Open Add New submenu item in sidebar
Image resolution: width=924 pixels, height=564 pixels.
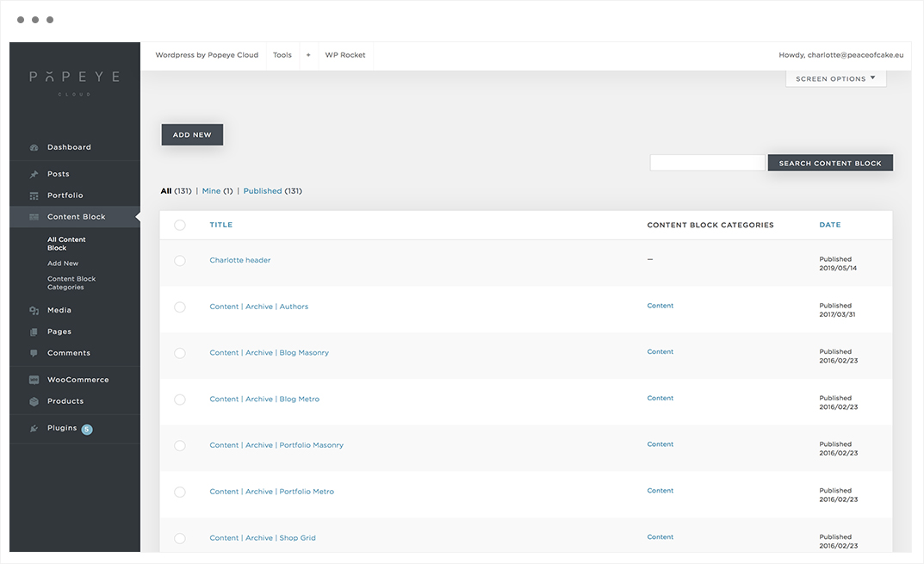click(x=63, y=263)
